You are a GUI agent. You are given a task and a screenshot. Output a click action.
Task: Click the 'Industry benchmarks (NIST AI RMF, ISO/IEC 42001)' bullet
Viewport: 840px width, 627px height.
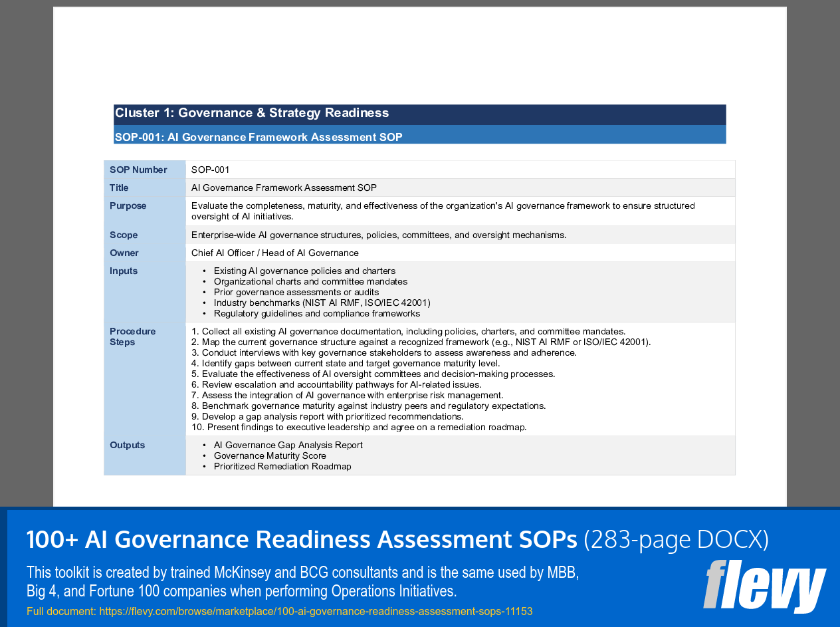tap(322, 303)
